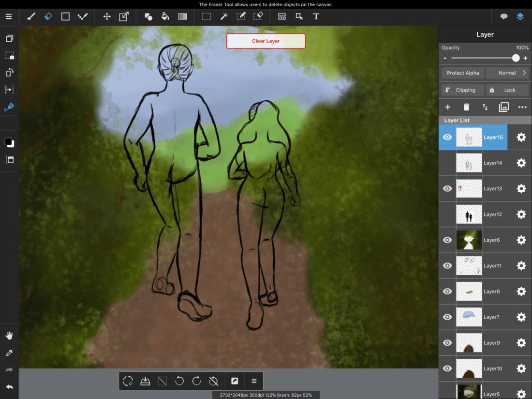Viewport: 532px width, 399px height.
Task: Toggle visibility of Layer6
Action: [x=447, y=240]
